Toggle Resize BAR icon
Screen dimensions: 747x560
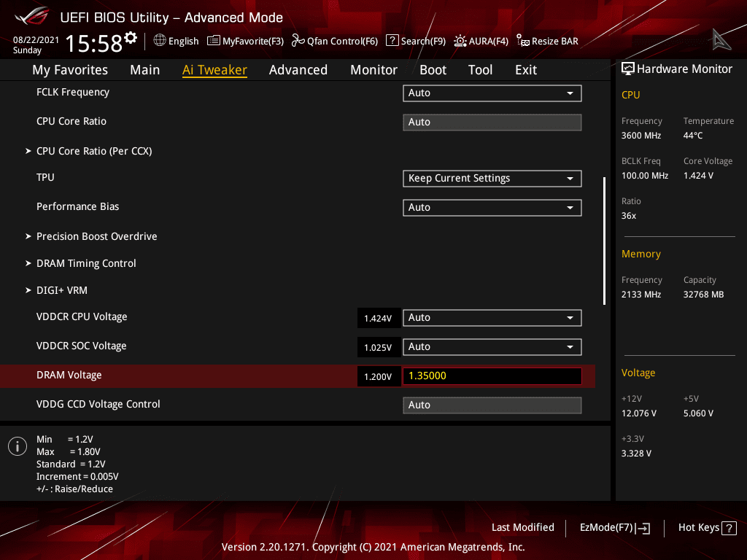click(x=523, y=41)
